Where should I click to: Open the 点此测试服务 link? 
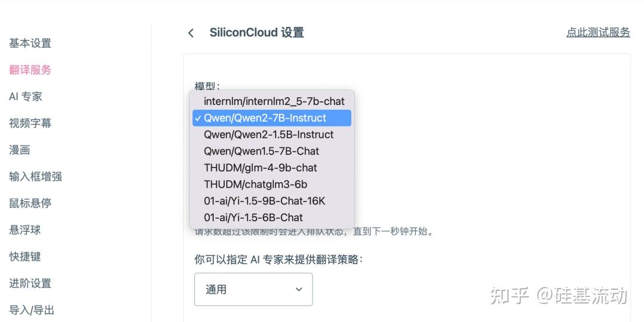598,32
